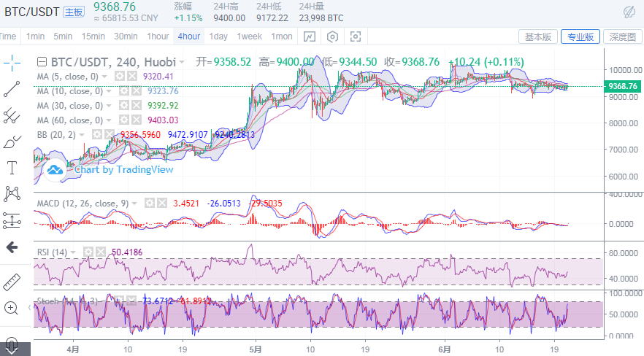The width and height of the screenshot is (644, 356).
Task: Click the 24H量 value 23,998 BTC
Action: coord(321,18)
